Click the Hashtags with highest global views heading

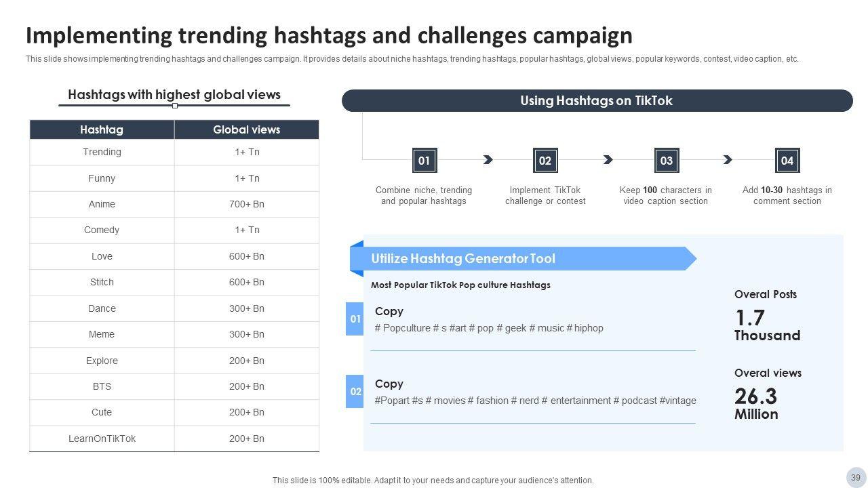(174, 95)
